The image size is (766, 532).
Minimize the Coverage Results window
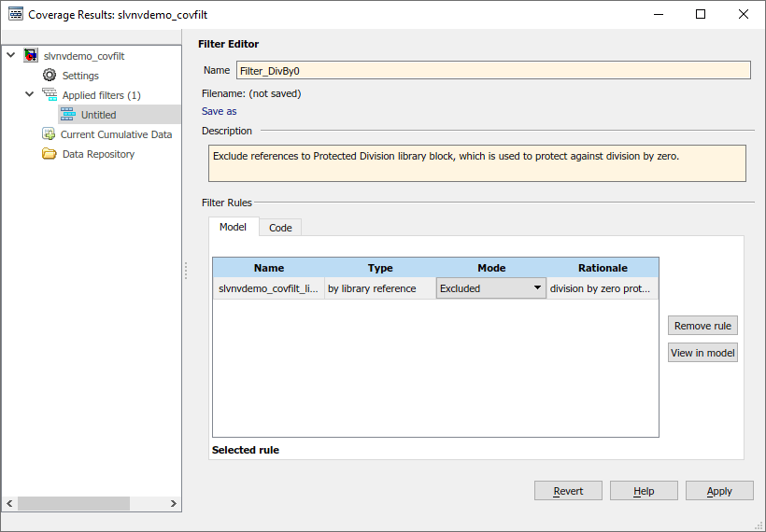pos(659,14)
